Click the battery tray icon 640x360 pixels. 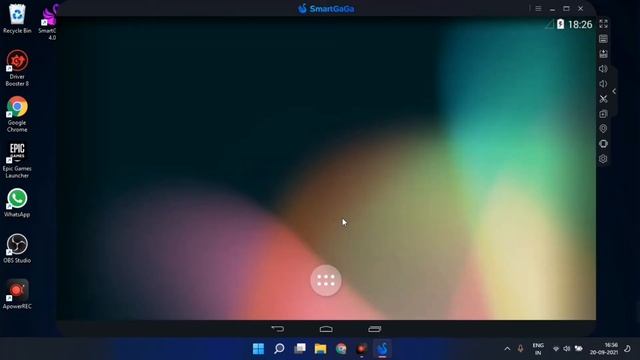click(579, 349)
